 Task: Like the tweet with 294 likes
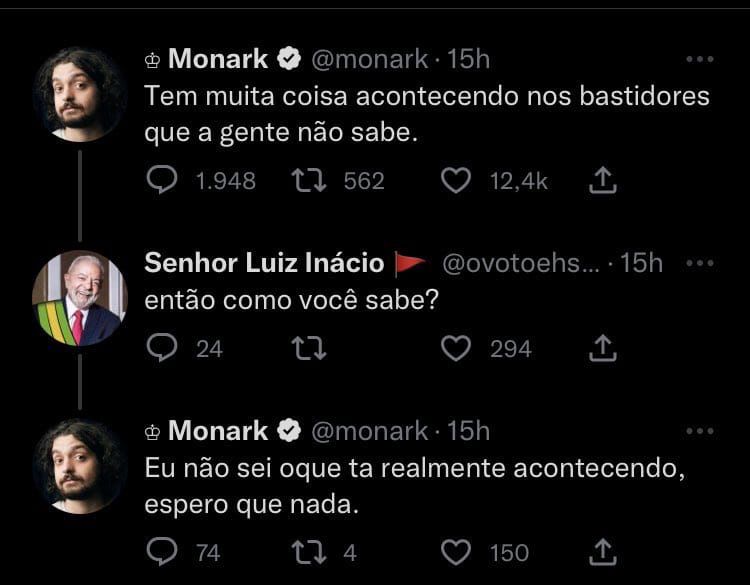click(455, 348)
